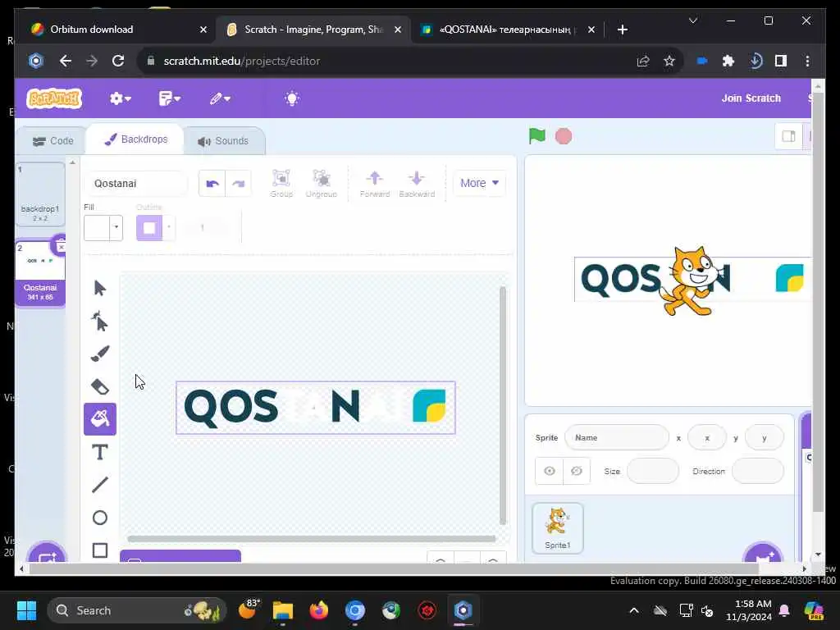Screen dimensions: 840x630
Task: Select the Fill bucket tool
Action: (x=99, y=419)
